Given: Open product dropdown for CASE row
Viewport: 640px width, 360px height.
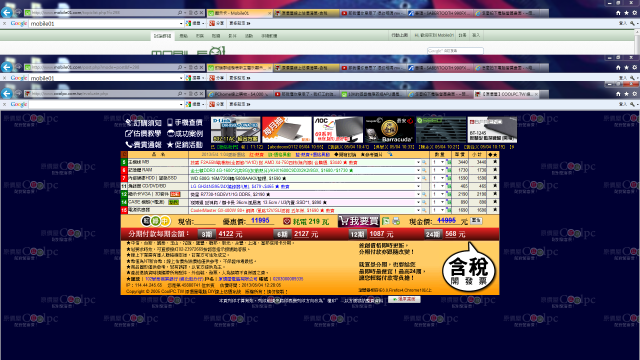Looking at the screenshot, I should (418, 202).
